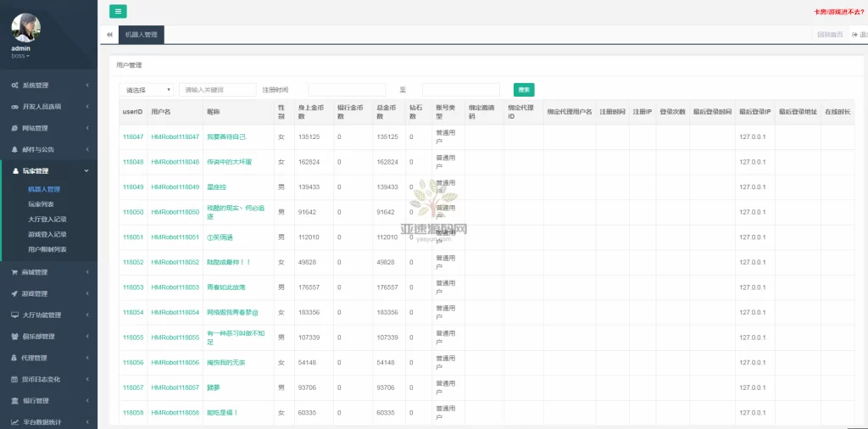868x429 pixels.
Task: Select 玩家列表 in the sidebar submenu
Action: point(42,203)
